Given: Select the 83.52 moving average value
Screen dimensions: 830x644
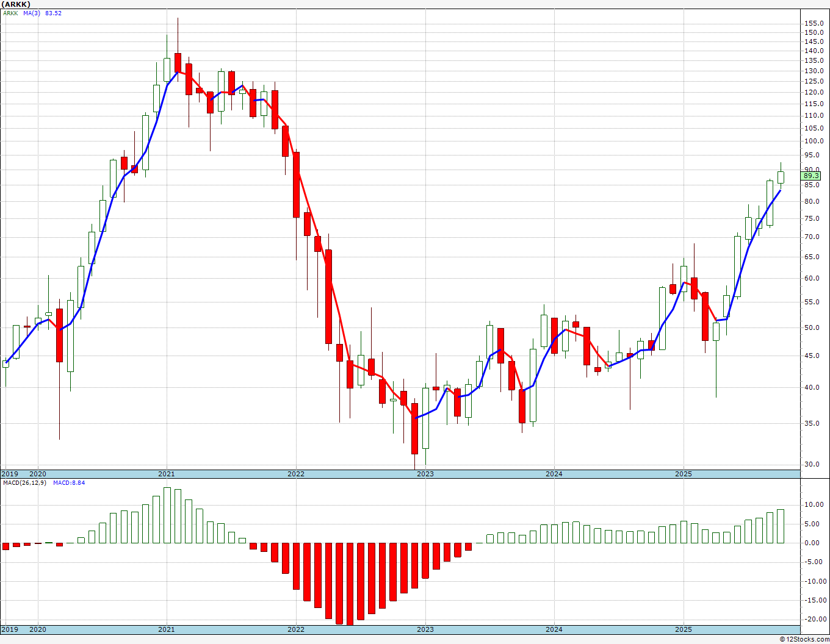Looking at the screenshot, I should (x=54, y=13).
